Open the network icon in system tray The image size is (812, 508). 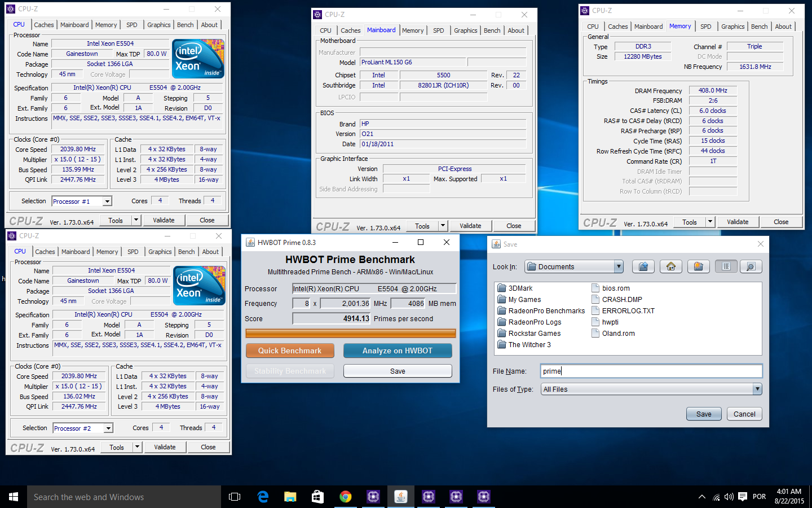716,497
